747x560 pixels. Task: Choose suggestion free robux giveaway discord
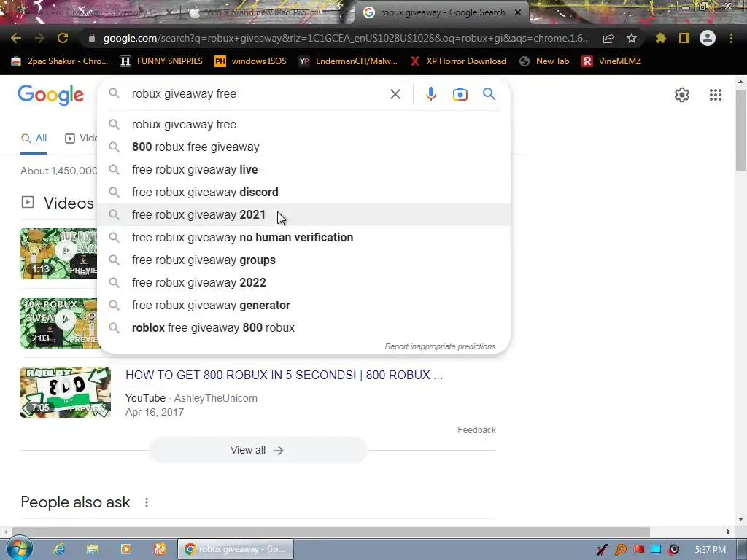(304, 192)
